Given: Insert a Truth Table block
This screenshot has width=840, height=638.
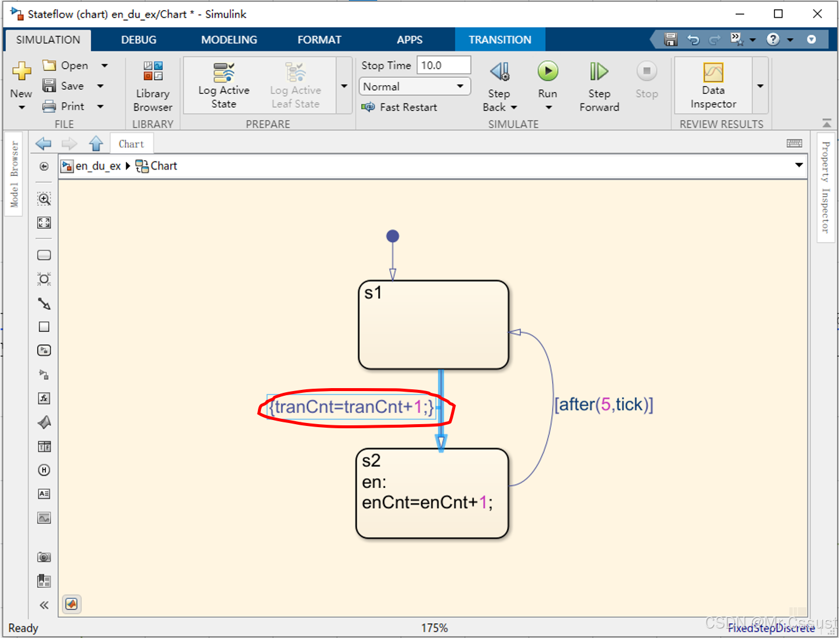Looking at the screenshot, I should tap(44, 447).
